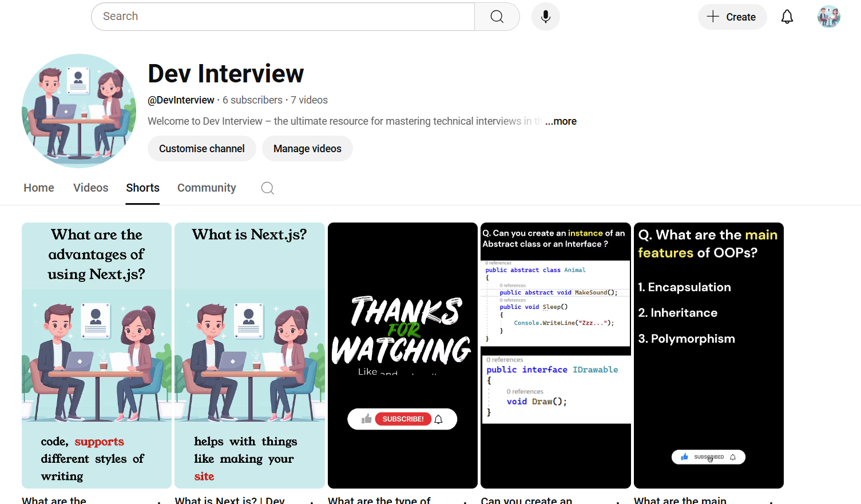Viewport: 861px width, 504px height.
Task: Open options menu for Next.js advantages short
Action: click(x=160, y=502)
